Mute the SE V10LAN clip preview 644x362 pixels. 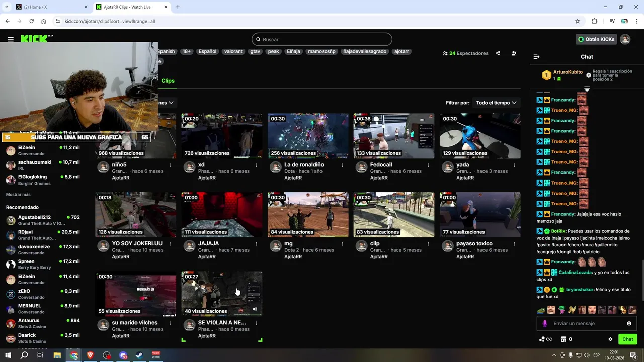[x=255, y=309]
